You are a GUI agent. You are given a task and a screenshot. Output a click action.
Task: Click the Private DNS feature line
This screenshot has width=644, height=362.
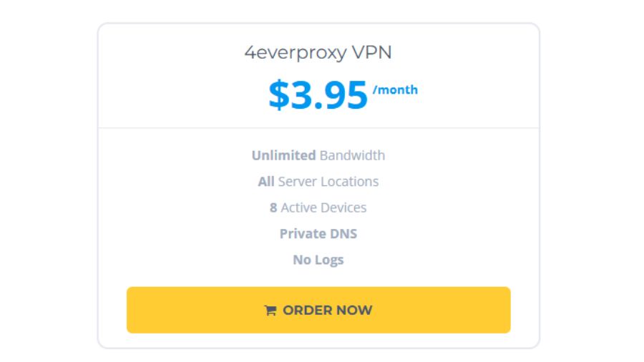pyautogui.click(x=318, y=234)
